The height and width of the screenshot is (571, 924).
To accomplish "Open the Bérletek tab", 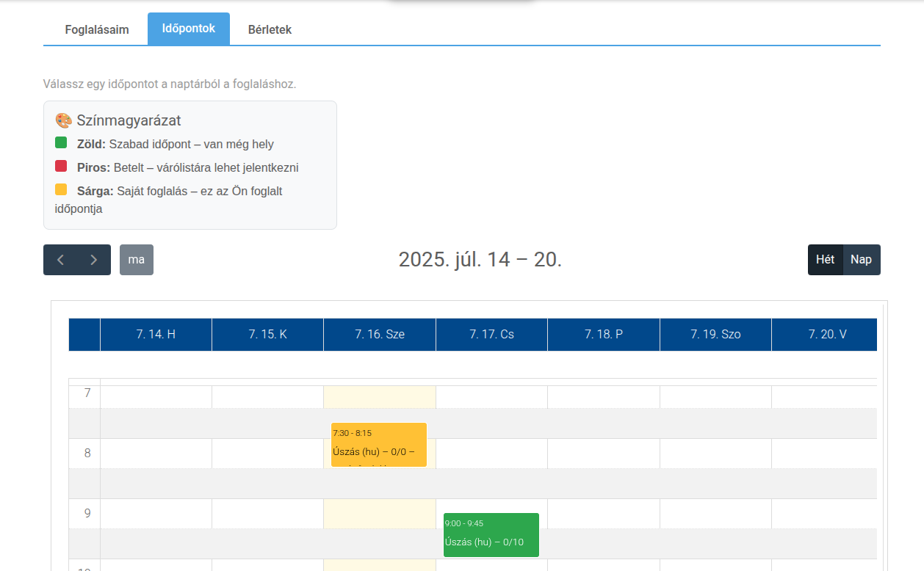I will 270,29.
